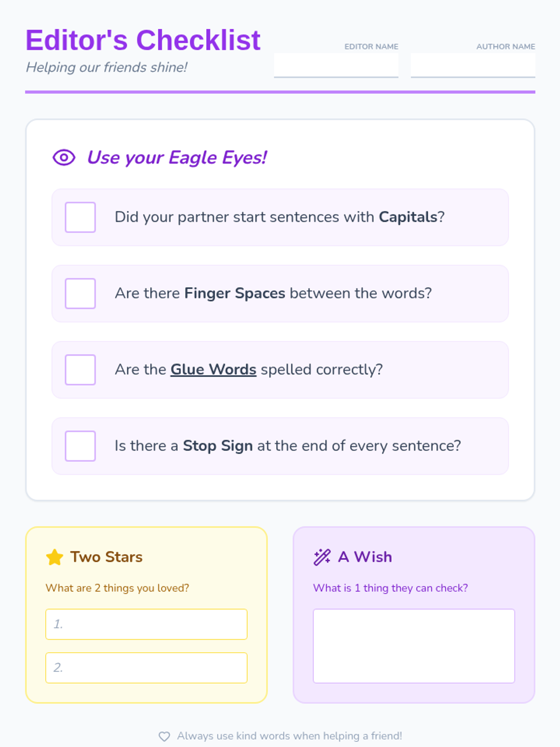Tick the Finger Spaces checkbox
Screen dimensions: 560x747
80,294
